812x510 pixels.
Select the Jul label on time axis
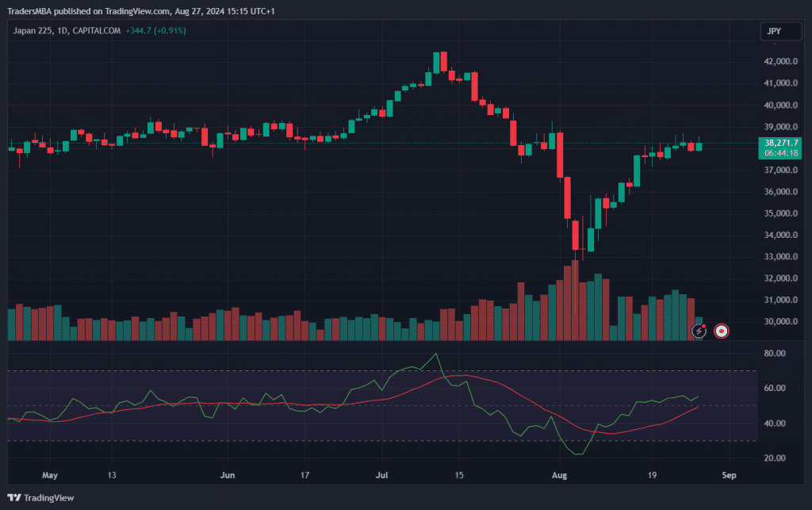click(x=383, y=476)
